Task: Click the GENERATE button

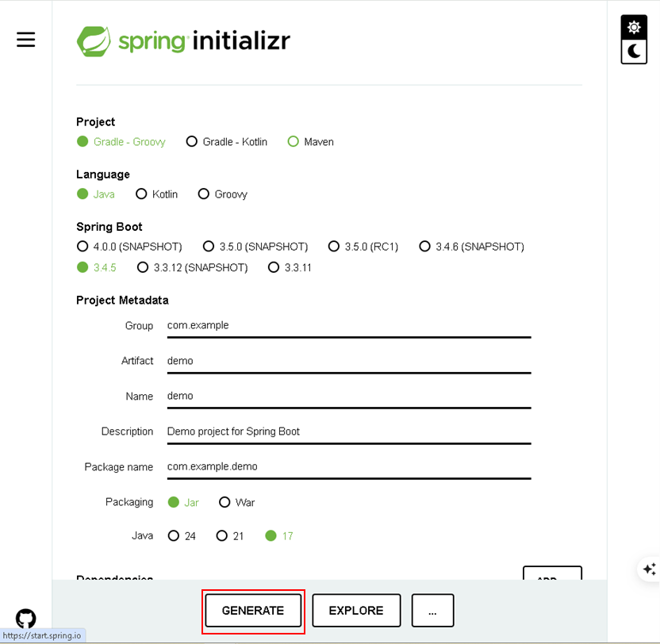Action: click(253, 611)
